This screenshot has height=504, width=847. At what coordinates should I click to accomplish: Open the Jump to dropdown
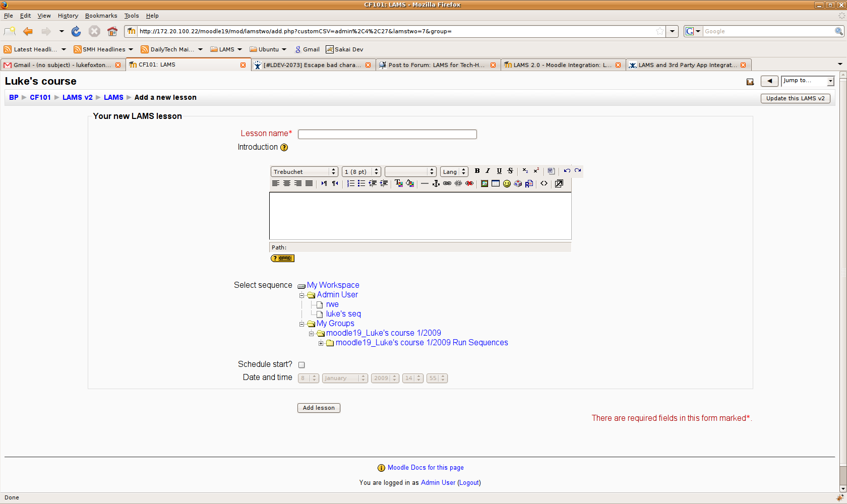808,81
